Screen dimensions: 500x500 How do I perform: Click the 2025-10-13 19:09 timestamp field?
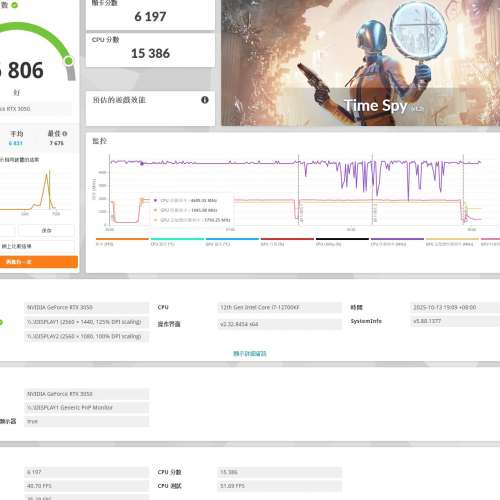pyautogui.click(x=455, y=307)
